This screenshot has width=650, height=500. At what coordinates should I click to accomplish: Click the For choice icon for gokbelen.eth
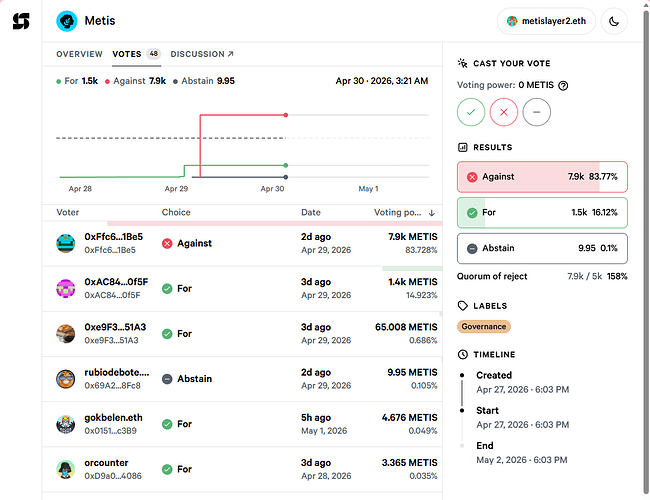click(167, 424)
